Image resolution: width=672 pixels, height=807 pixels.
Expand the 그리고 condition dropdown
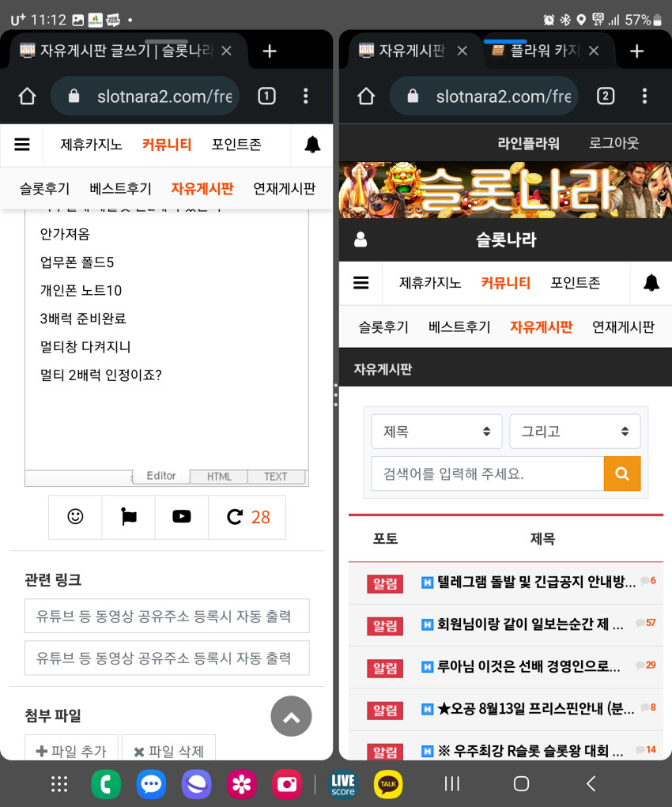576,432
